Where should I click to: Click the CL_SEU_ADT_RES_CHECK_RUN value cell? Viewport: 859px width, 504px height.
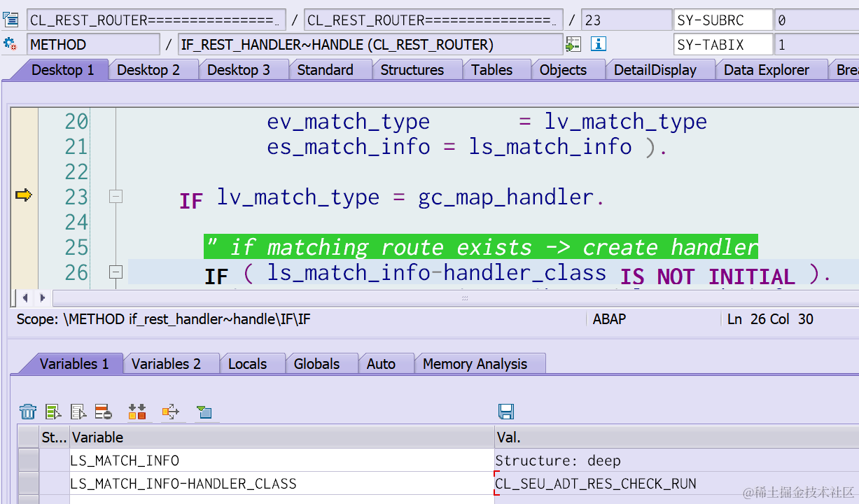676,484
